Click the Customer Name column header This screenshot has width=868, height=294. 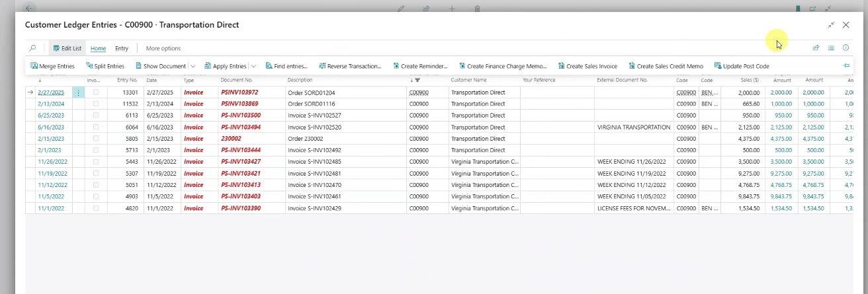468,80
